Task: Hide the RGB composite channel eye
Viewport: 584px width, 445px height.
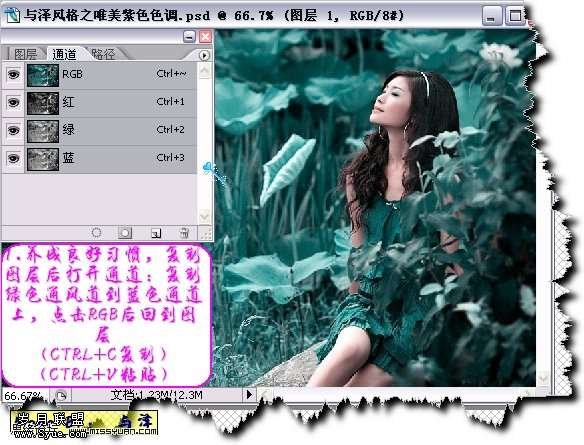Action: click(x=13, y=75)
